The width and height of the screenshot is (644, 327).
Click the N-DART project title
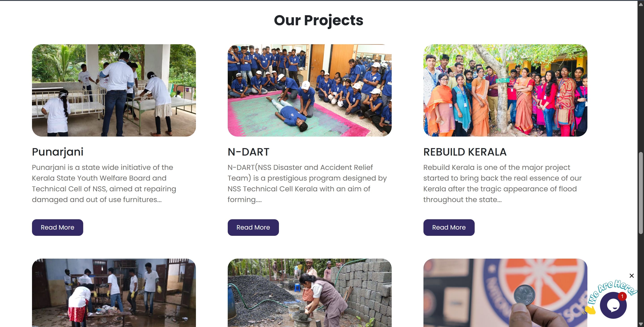pyautogui.click(x=248, y=152)
